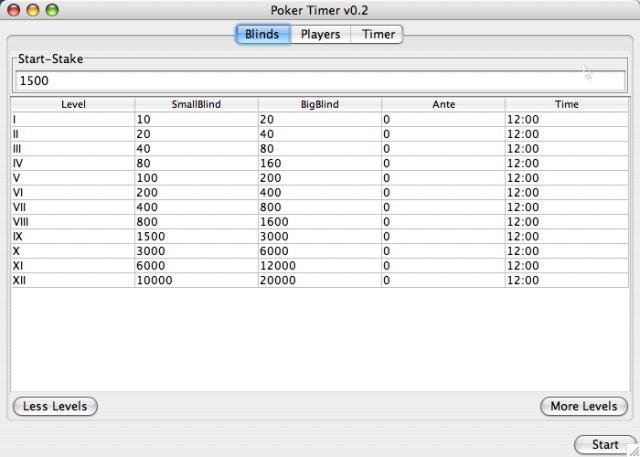Select level IX cell

pos(73,237)
